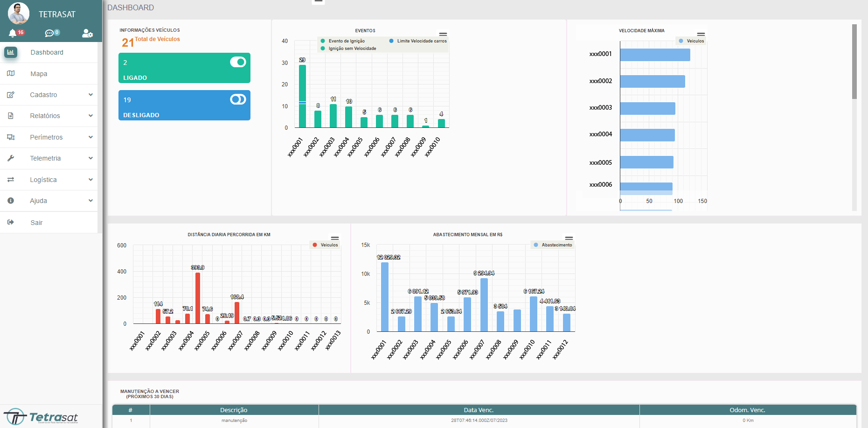Click the # column header in table
This screenshot has height=428, width=868.
click(x=131, y=410)
